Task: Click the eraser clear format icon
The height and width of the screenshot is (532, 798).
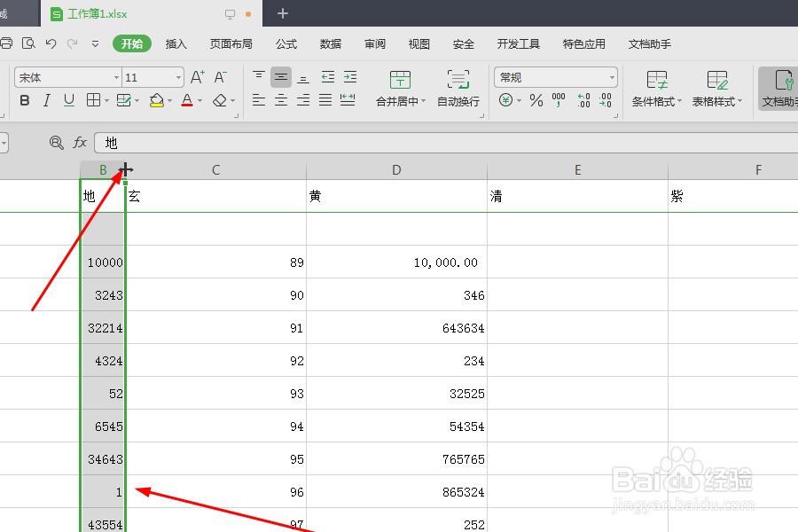Action: [x=220, y=100]
